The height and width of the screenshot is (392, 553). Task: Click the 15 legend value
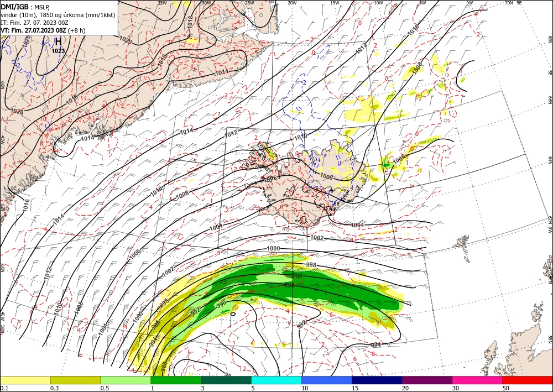click(x=355, y=388)
